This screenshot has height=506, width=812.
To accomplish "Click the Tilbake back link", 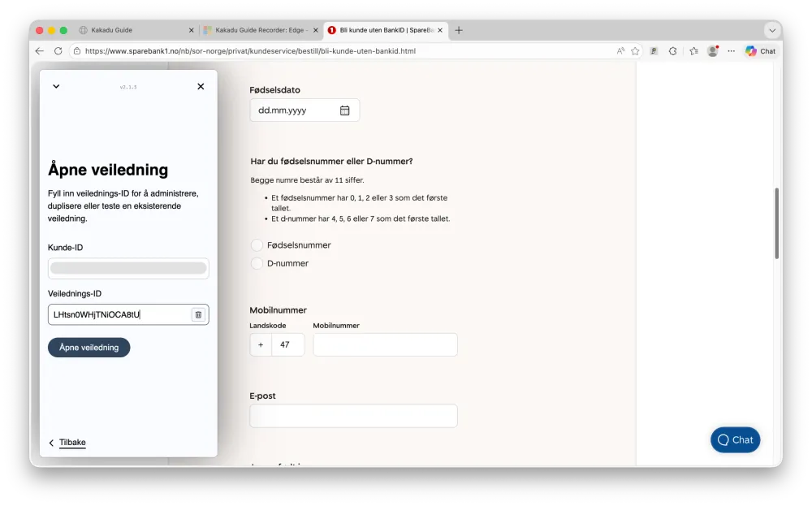I will click(x=71, y=443).
